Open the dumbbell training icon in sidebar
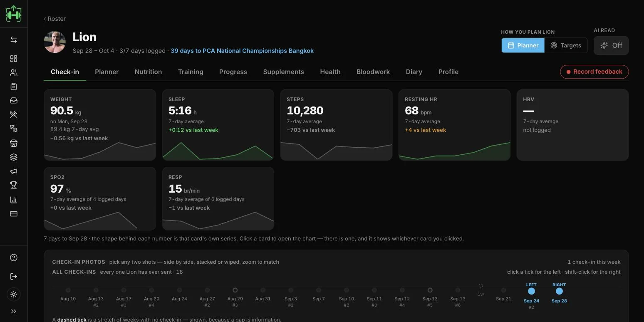 [x=14, y=129]
